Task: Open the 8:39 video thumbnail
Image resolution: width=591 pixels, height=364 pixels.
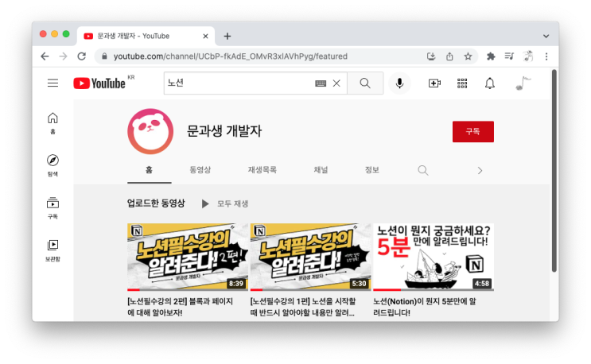Action: click(188, 257)
